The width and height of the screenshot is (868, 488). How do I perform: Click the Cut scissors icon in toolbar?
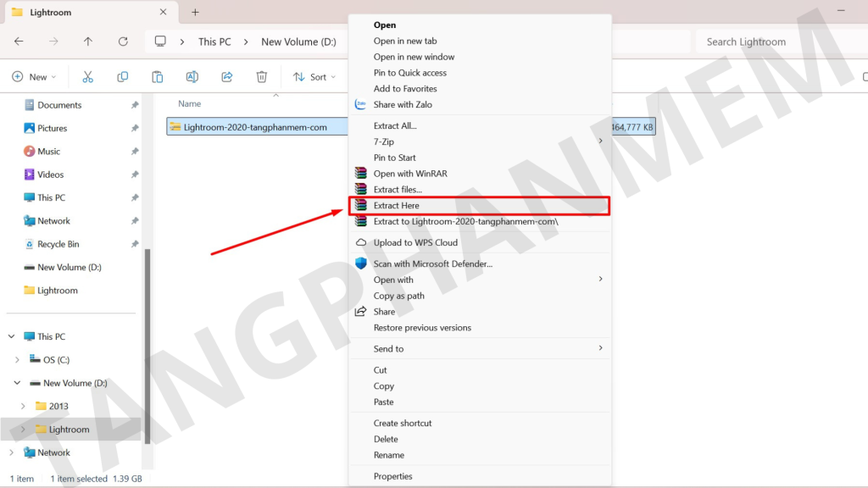(87, 77)
